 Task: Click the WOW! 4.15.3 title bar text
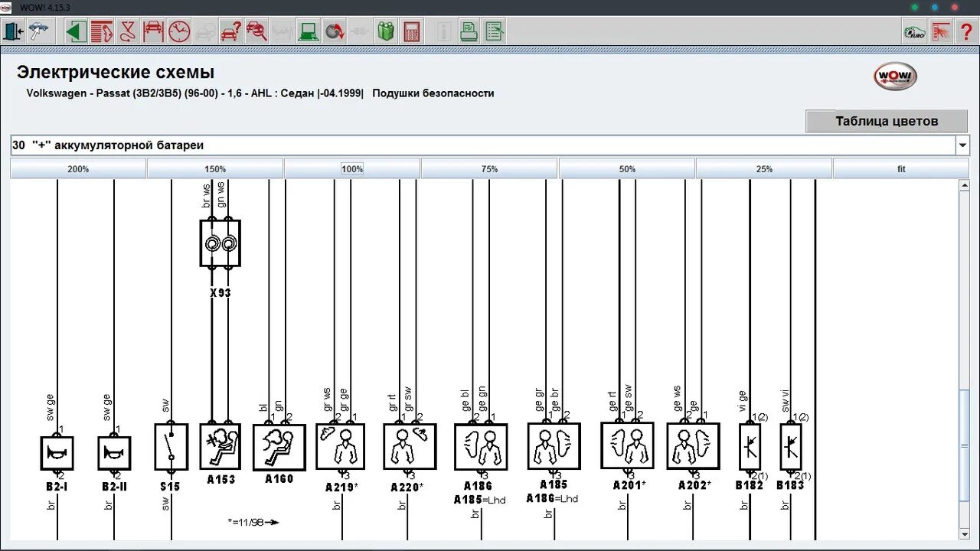point(45,7)
